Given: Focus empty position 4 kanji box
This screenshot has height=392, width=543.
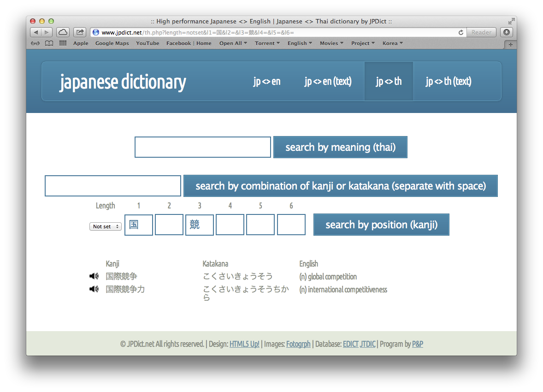Looking at the screenshot, I should tap(230, 225).
